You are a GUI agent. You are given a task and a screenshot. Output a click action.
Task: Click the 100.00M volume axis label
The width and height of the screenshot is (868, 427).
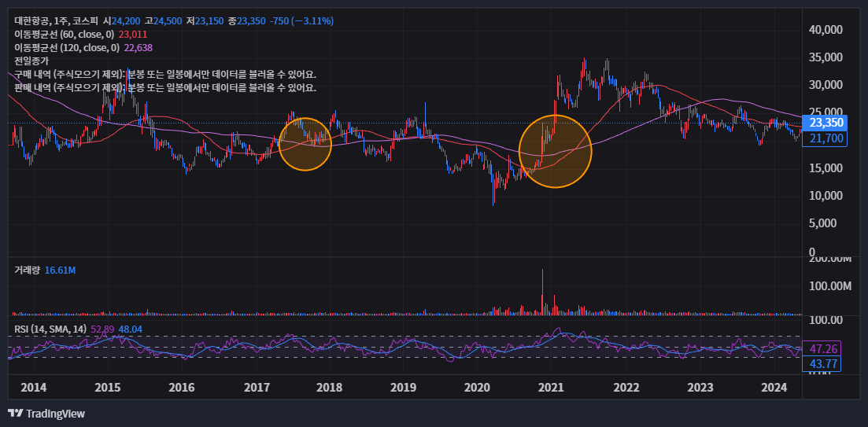[x=829, y=286]
